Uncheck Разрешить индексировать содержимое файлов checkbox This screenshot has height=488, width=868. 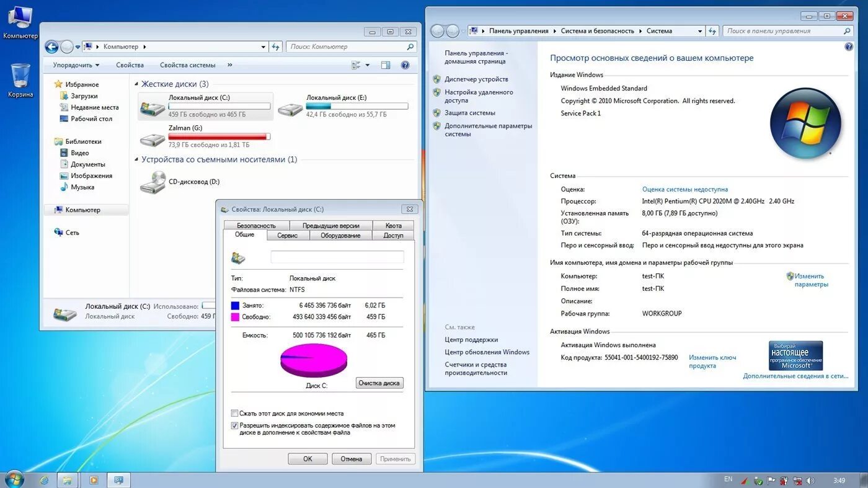pos(234,426)
